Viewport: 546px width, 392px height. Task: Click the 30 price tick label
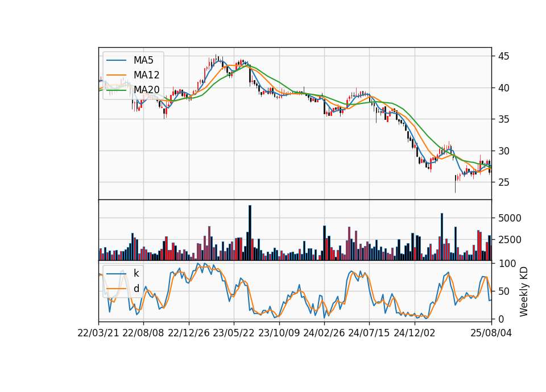[x=503, y=151]
